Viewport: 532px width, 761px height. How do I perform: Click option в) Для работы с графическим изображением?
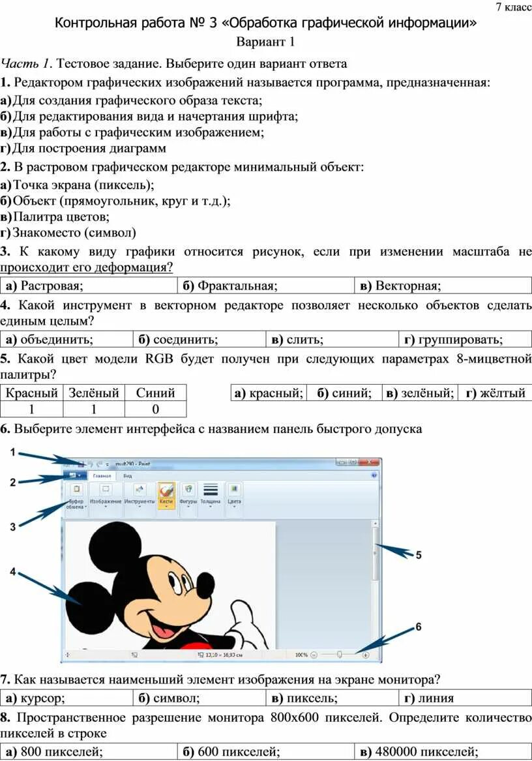(132, 132)
